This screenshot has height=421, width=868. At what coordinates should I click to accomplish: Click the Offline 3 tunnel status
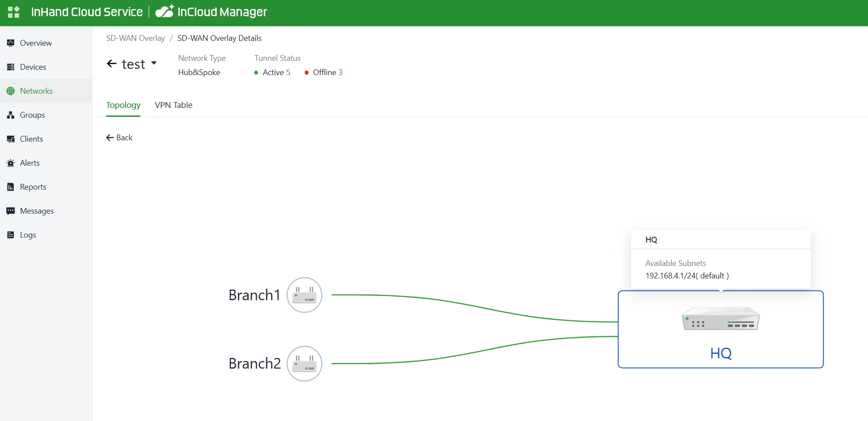point(324,72)
